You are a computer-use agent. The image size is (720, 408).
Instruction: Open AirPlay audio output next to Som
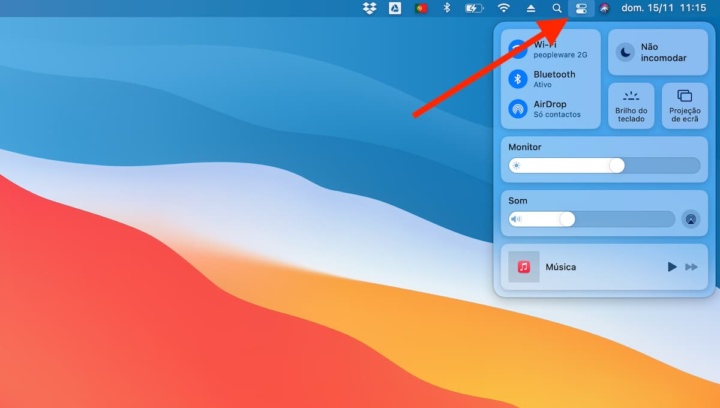point(690,219)
